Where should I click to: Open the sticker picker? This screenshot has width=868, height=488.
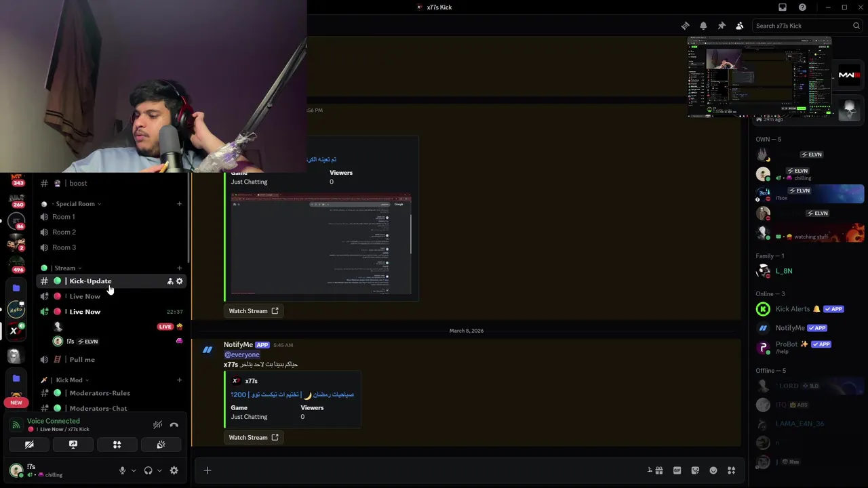point(695,470)
